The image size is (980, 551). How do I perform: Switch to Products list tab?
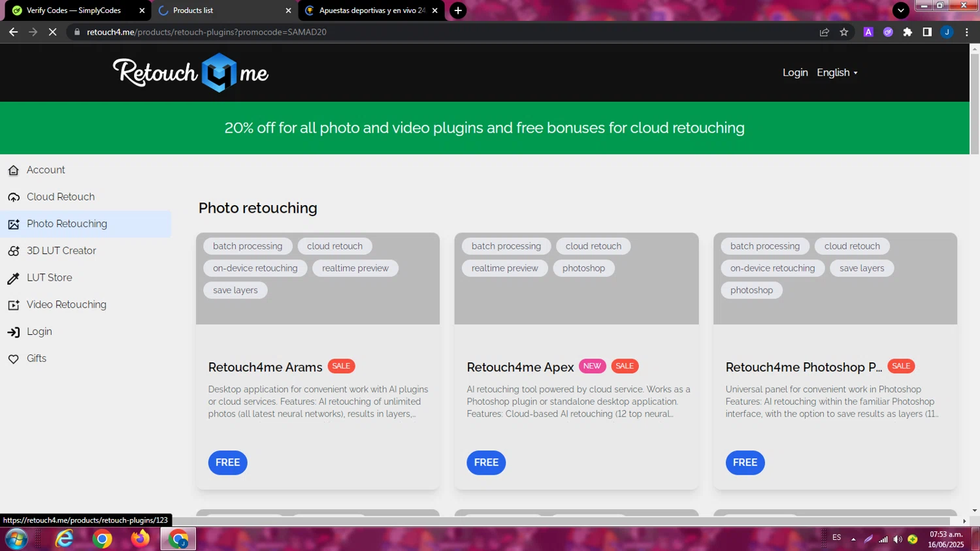pos(223,10)
